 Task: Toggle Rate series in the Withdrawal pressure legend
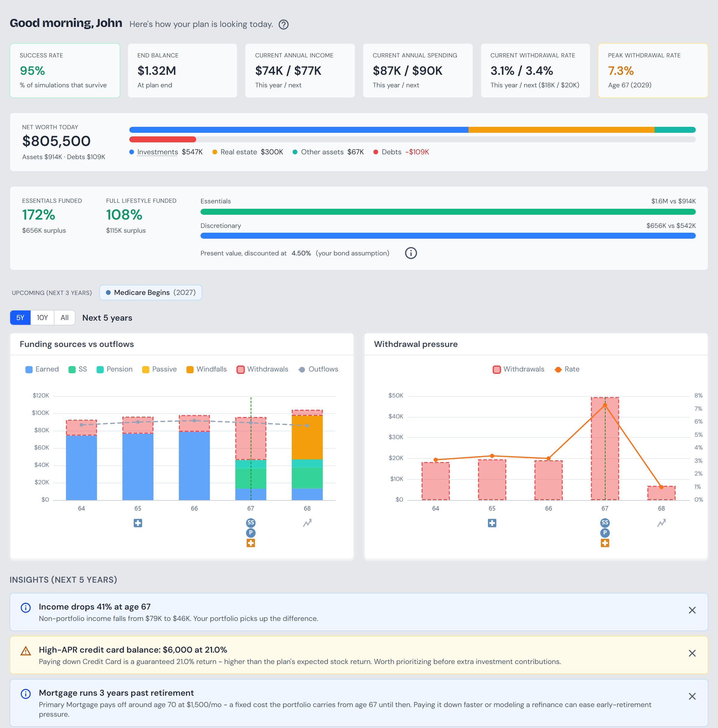click(567, 369)
